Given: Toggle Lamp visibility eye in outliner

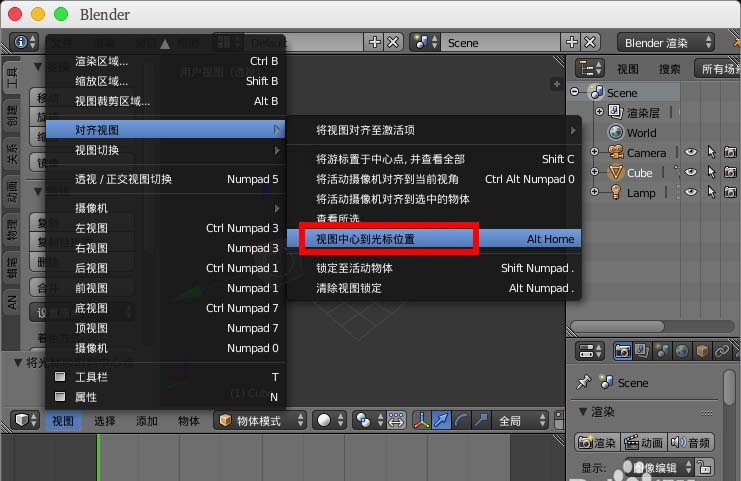Looking at the screenshot, I should tap(690, 192).
